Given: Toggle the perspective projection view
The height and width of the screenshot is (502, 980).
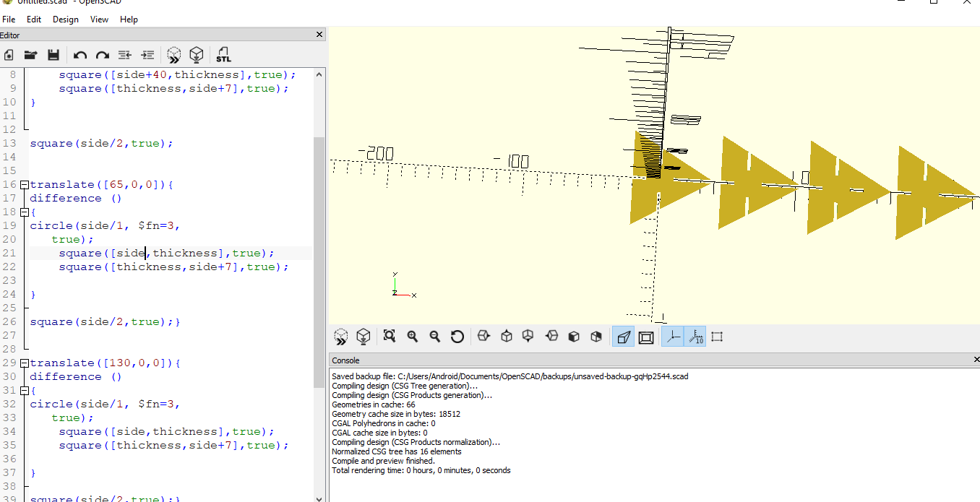Looking at the screenshot, I should 623,337.
